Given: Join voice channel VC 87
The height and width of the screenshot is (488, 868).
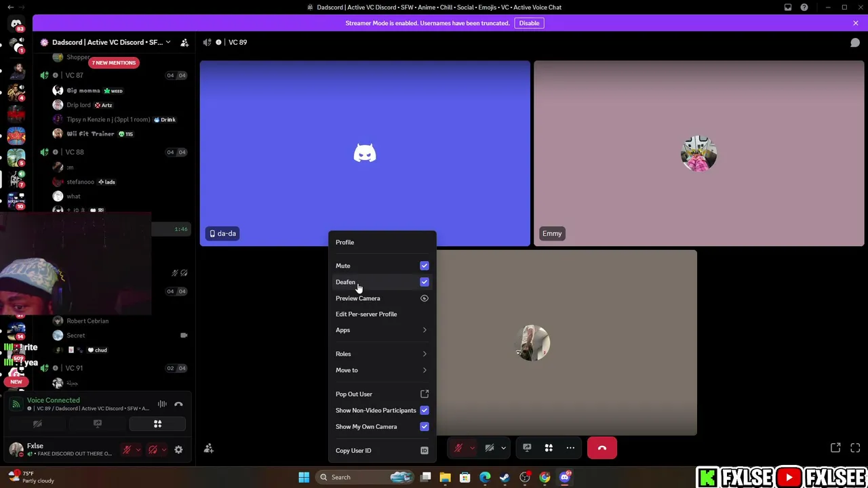Looking at the screenshot, I should (x=113, y=75).
